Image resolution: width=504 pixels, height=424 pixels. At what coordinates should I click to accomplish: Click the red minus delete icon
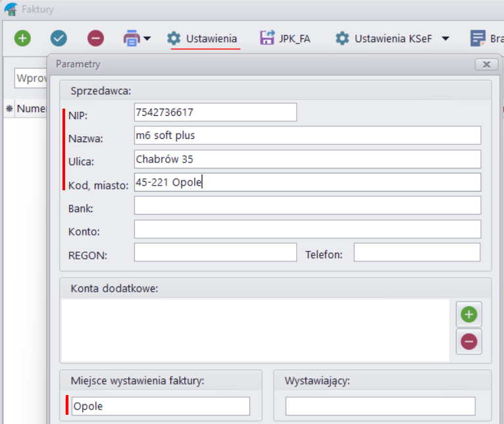[96, 38]
